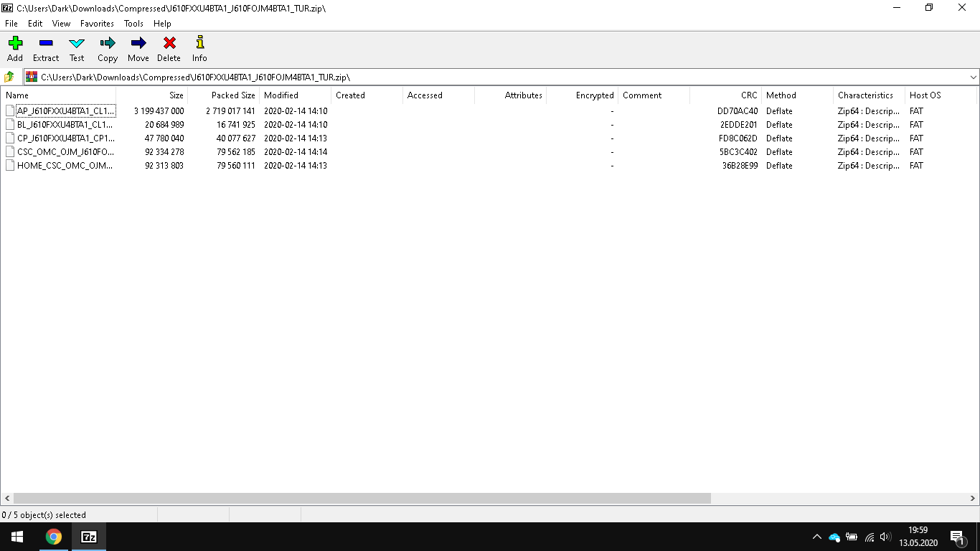980x551 pixels.
Task: Select the CSC_OMC_OJM file icon
Action: [10, 152]
